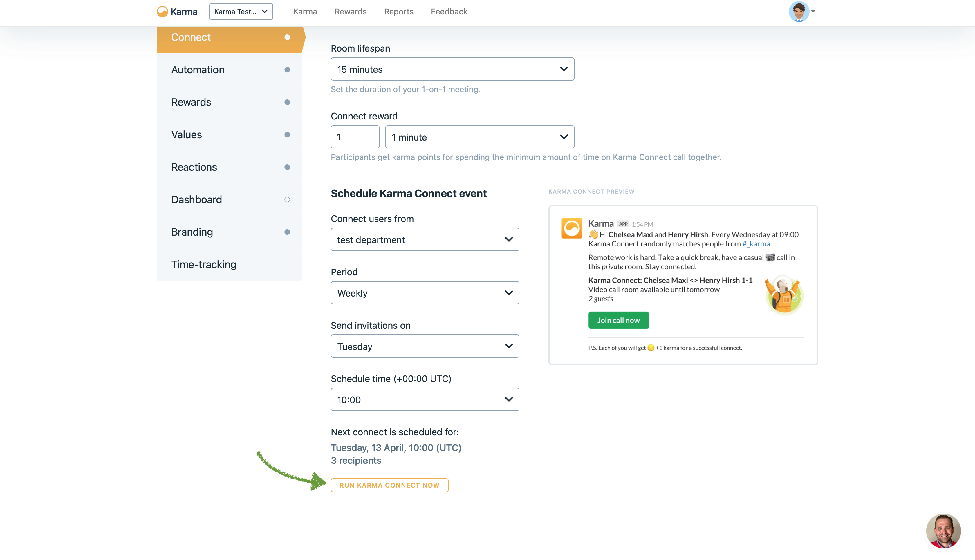Change the Period Weekly dropdown
The image size is (975, 560).
(425, 293)
